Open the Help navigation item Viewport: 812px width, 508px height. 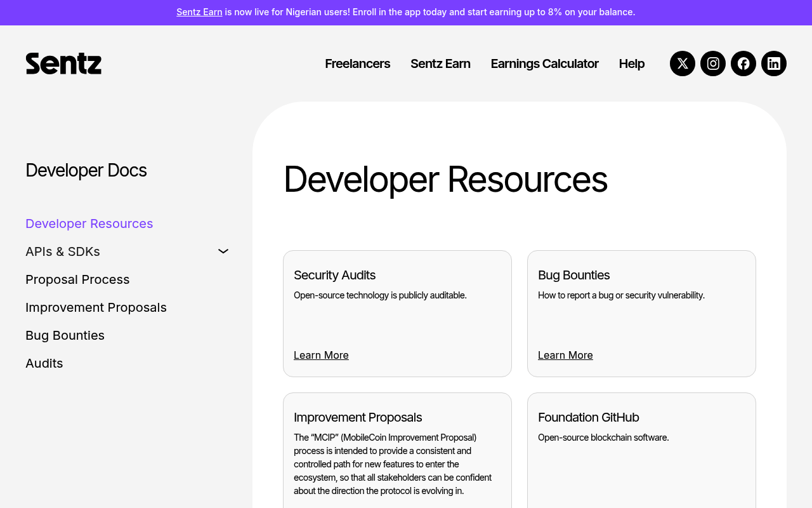click(632, 63)
